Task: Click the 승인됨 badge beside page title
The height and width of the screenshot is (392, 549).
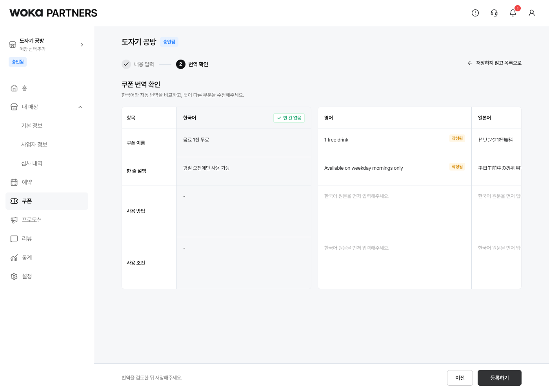Action: coord(169,42)
